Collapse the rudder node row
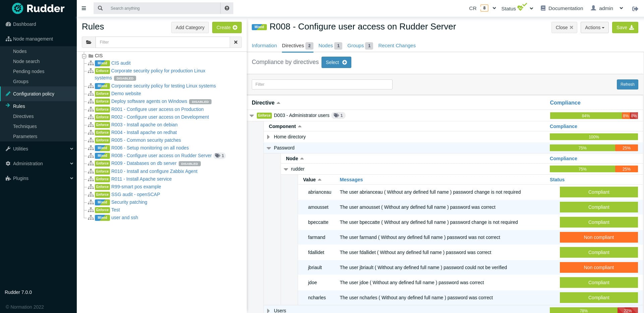The width and height of the screenshot is (644, 313). 286,169
